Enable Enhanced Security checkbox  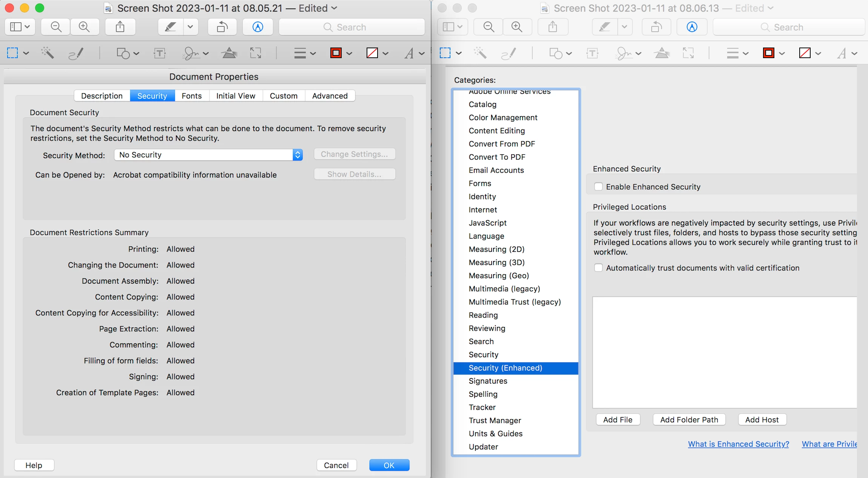[x=598, y=187]
